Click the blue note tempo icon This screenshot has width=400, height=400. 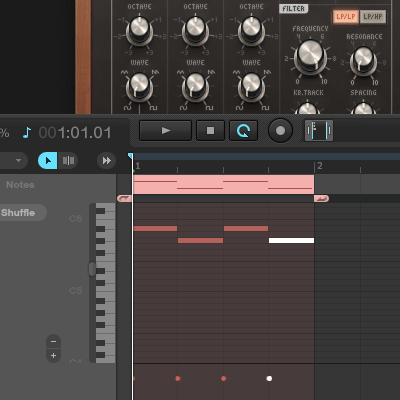coord(27,132)
